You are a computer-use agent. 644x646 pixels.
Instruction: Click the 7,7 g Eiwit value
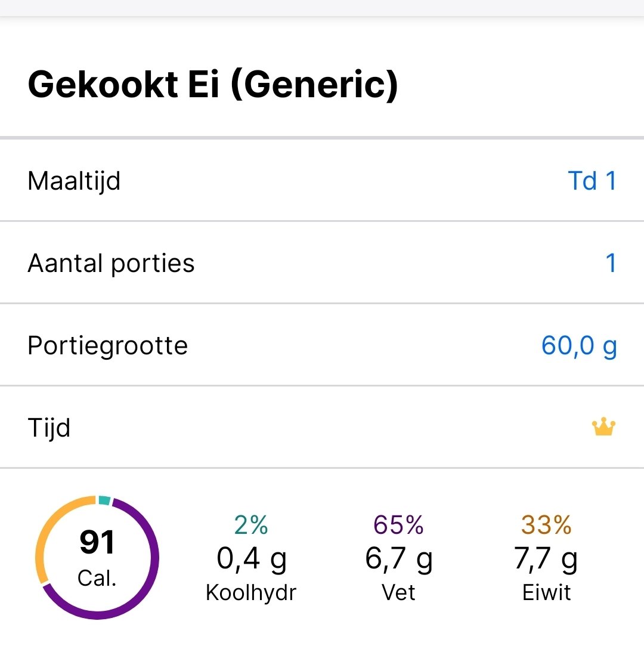[546, 559]
